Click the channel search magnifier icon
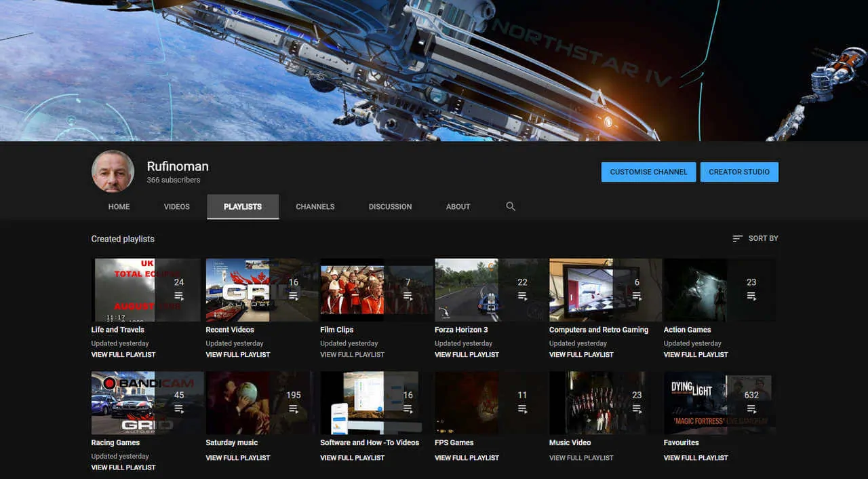The height and width of the screenshot is (479, 868). tap(511, 206)
